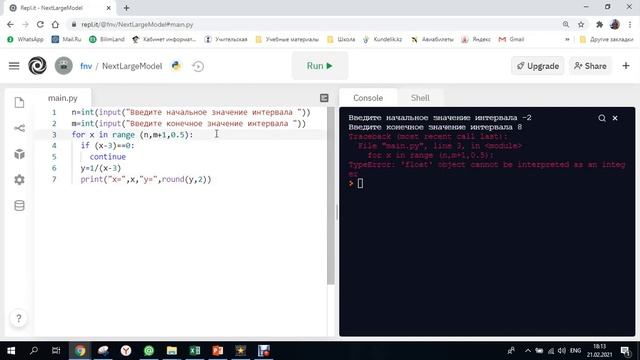Reload the page
This screenshot has height=360, width=640.
(40, 24)
